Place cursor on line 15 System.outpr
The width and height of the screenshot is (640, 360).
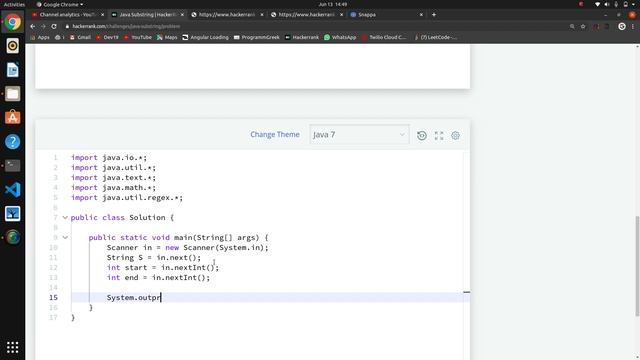[x=134, y=298]
